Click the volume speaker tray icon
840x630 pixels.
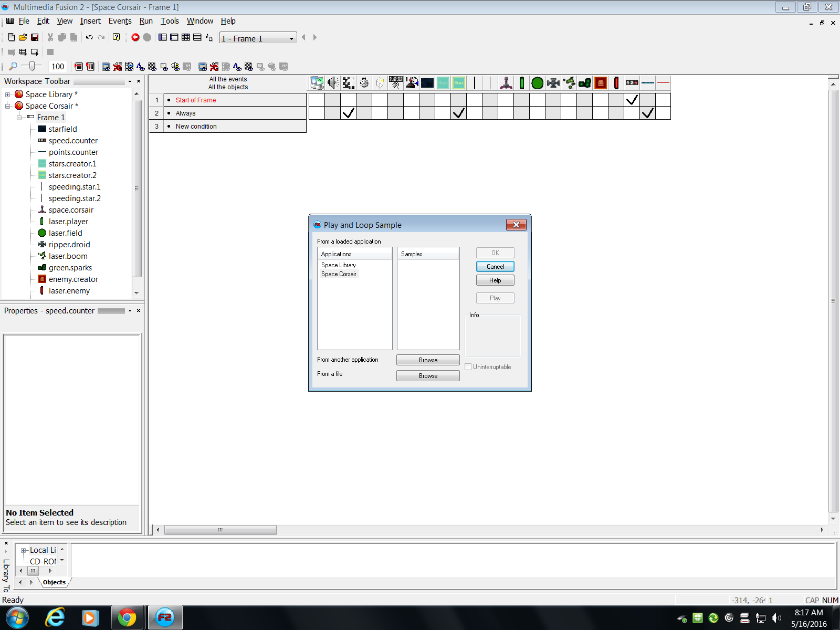pyautogui.click(x=776, y=618)
